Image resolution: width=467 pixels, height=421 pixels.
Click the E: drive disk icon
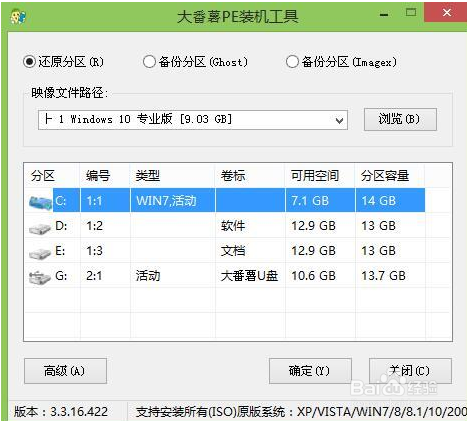tap(40, 253)
